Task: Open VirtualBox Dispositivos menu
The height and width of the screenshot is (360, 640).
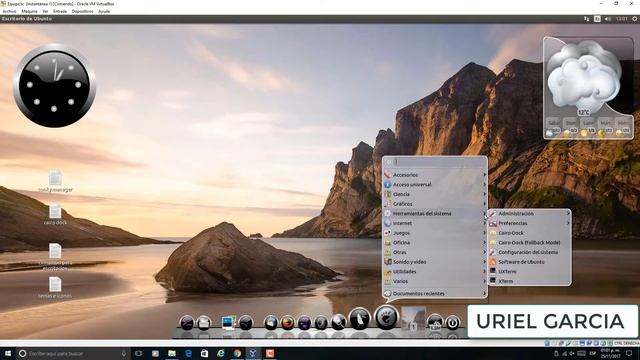Action: click(x=82, y=11)
